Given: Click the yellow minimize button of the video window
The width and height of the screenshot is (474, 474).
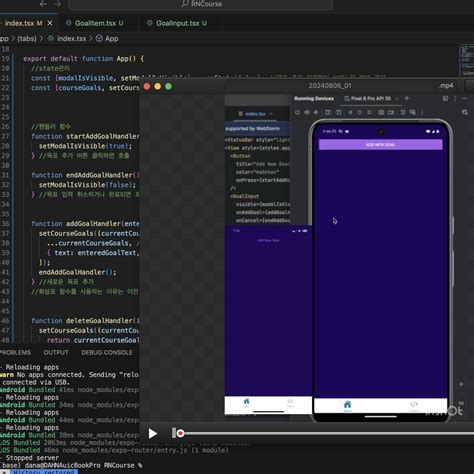Looking at the screenshot, I should [x=158, y=87].
